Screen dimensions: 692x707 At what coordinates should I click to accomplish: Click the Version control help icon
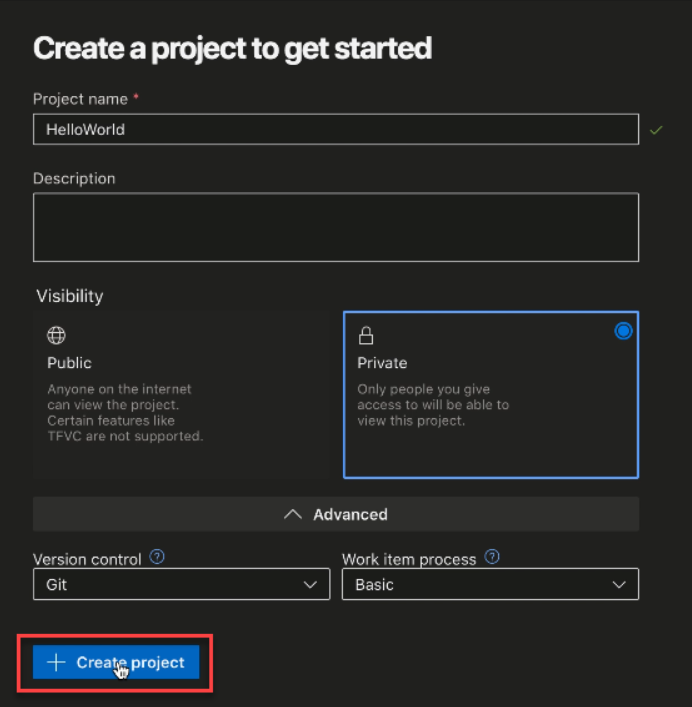[x=156, y=558]
